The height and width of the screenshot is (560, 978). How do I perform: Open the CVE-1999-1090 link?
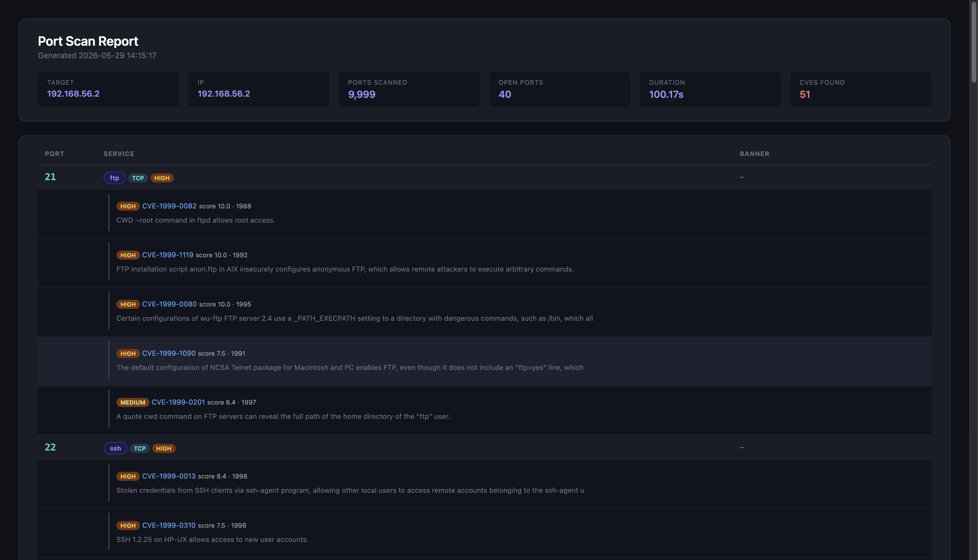169,353
